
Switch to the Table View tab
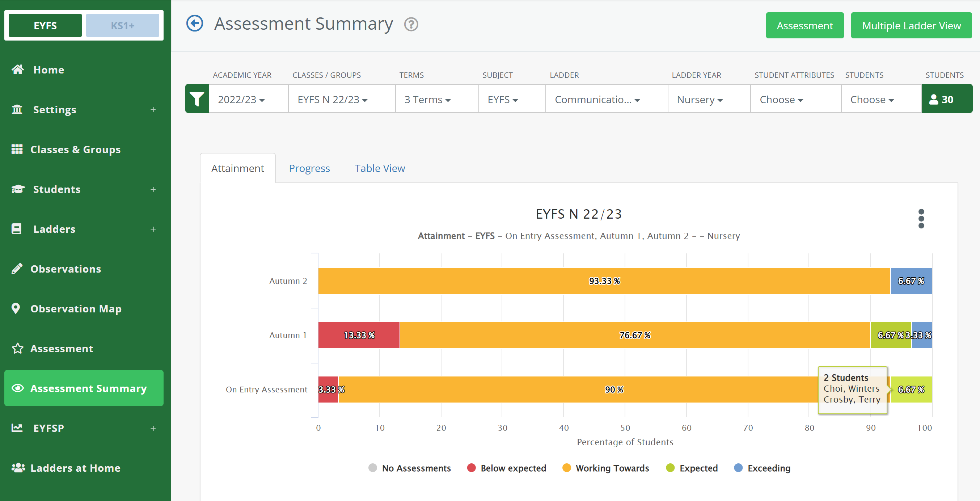pyautogui.click(x=379, y=168)
